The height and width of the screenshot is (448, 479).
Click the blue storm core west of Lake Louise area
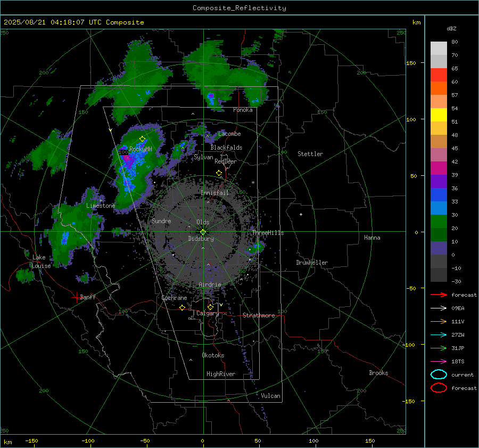[65, 238]
